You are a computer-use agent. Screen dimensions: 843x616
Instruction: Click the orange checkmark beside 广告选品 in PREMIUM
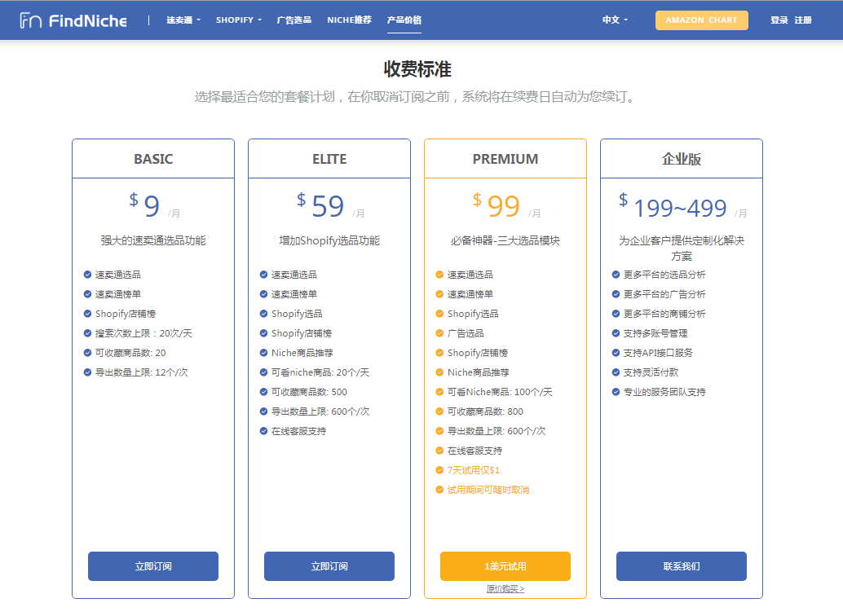point(439,332)
